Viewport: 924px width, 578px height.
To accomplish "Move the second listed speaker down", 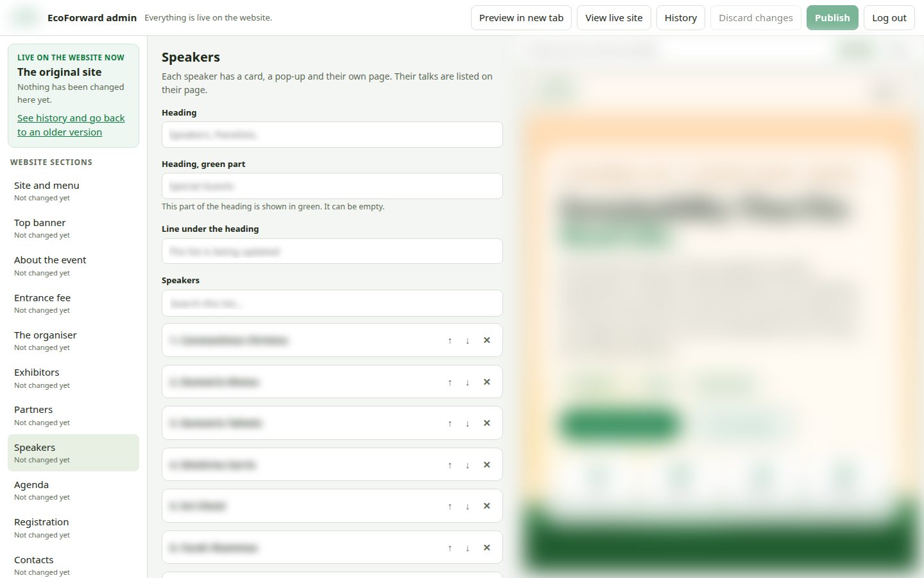I will [x=468, y=382].
